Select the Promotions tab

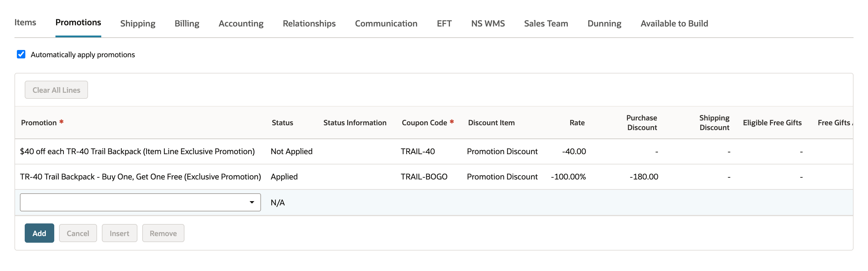[78, 23]
